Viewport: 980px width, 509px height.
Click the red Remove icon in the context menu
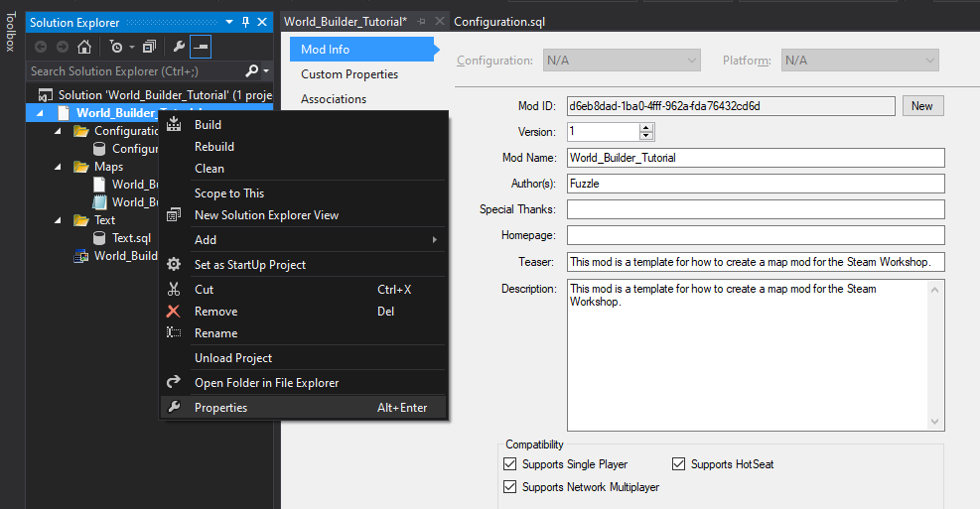click(174, 312)
